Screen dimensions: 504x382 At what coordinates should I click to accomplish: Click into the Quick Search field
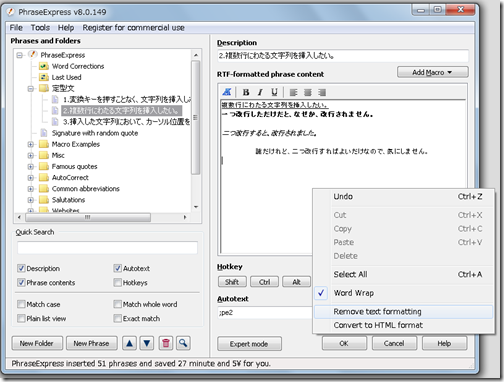tap(107, 248)
